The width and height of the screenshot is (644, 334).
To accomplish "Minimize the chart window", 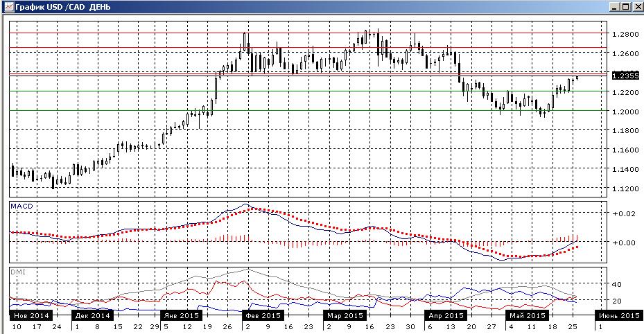I will click(x=615, y=6).
